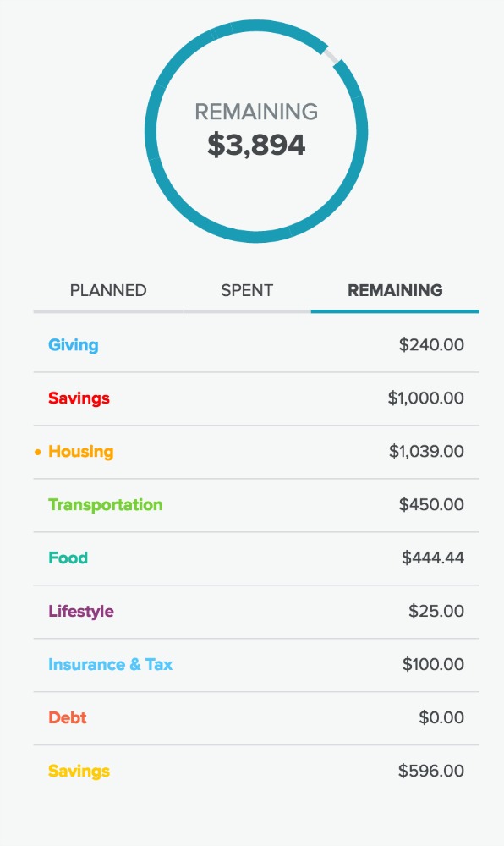Select the Food category
The width and height of the screenshot is (504, 846).
click(x=68, y=558)
